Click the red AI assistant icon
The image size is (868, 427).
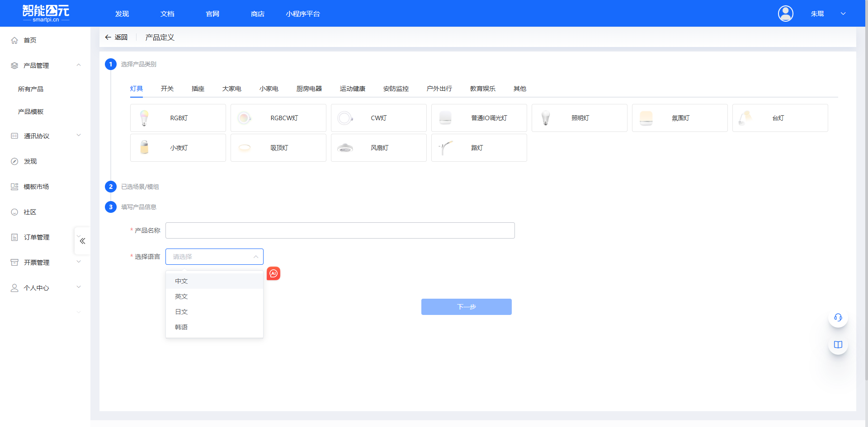[274, 273]
